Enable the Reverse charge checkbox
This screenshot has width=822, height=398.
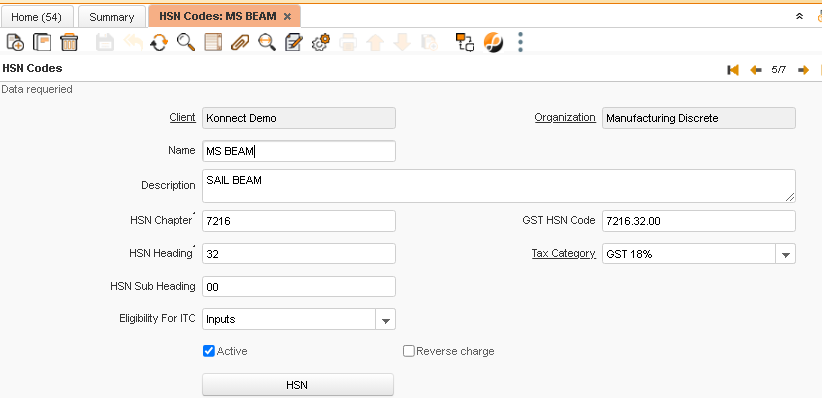click(x=408, y=351)
